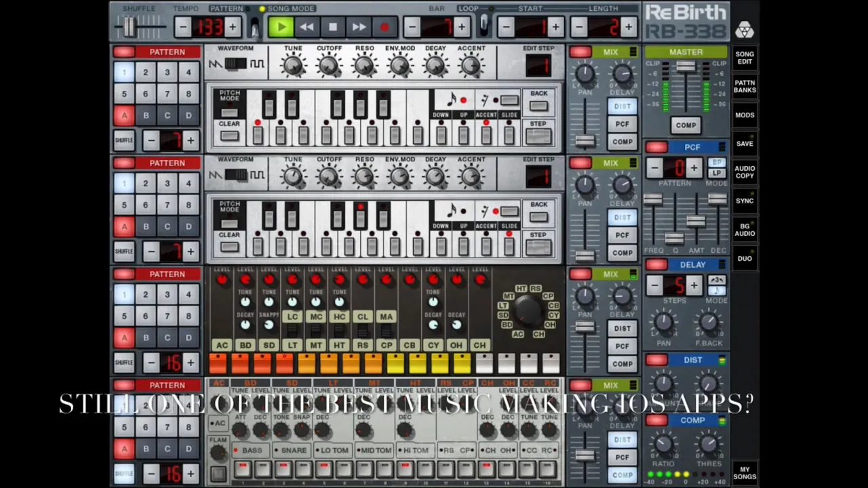The height and width of the screenshot is (488, 868).
Task: Select the MA maracas button on the 808
Action: point(386,317)
